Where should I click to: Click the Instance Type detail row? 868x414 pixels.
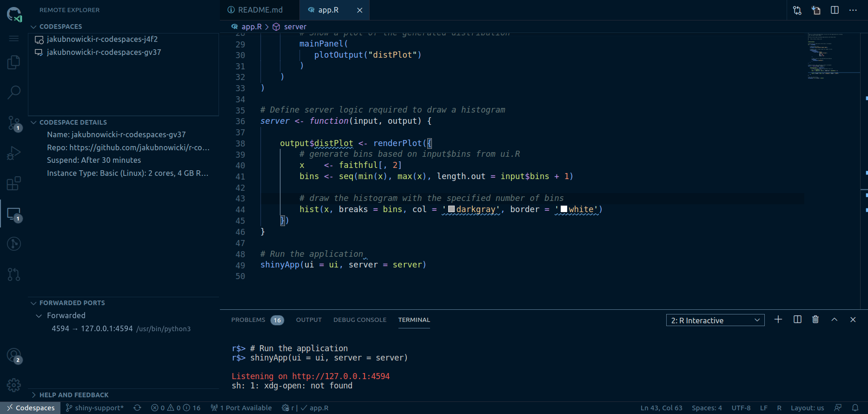point(123,174)
